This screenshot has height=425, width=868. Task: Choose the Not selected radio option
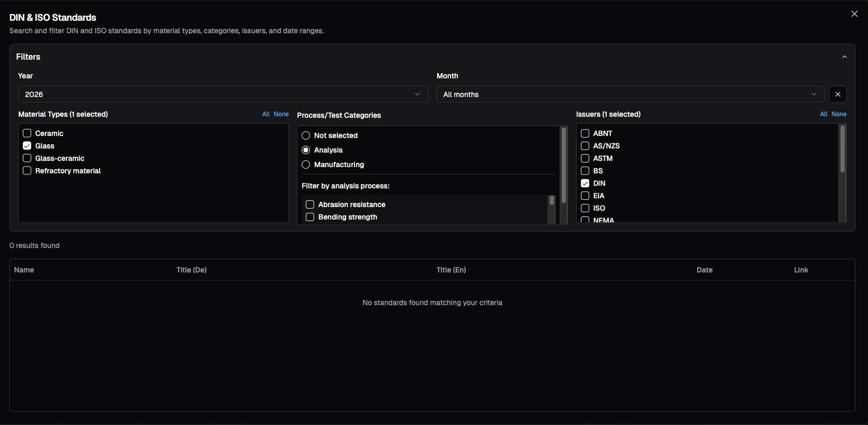coord(306,135)
